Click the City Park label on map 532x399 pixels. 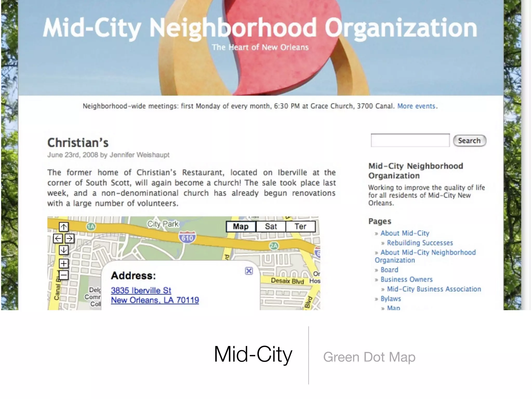pyautogui.click(x=163, y=224)
